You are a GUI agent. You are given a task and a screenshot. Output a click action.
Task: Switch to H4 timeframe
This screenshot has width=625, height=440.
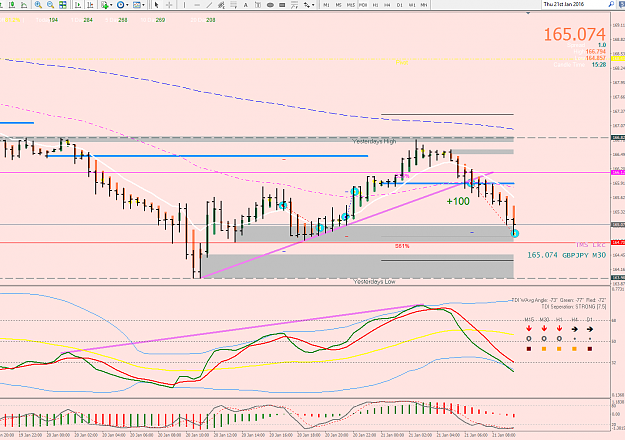click(387, 5)
